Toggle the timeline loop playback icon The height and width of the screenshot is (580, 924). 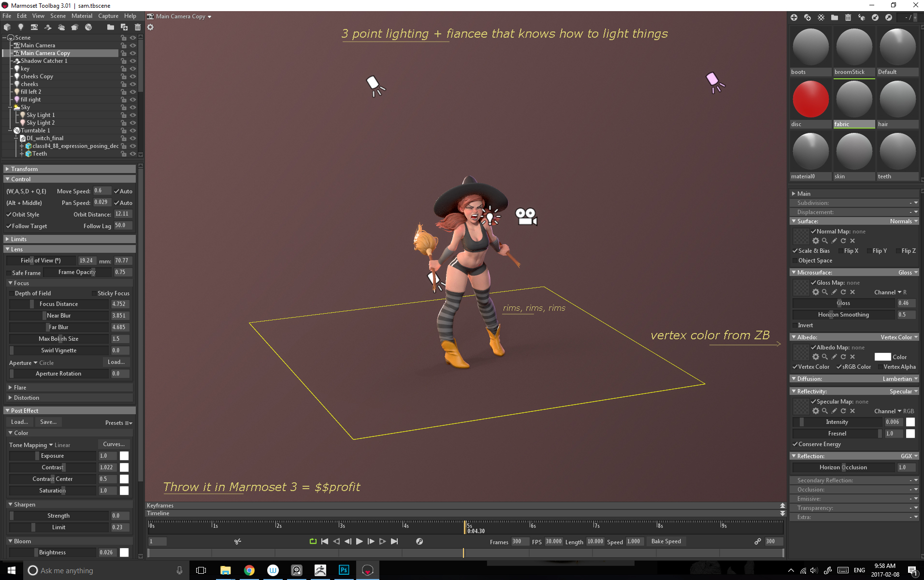tap(313, 541)
